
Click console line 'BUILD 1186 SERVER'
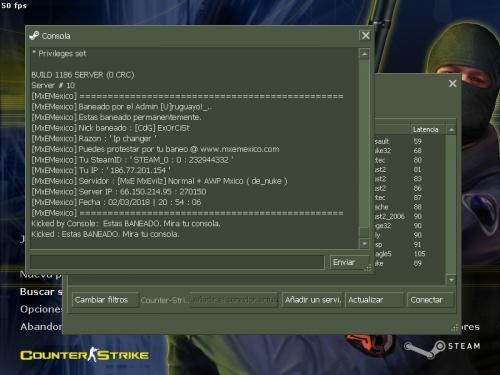(x=83, y=75)
